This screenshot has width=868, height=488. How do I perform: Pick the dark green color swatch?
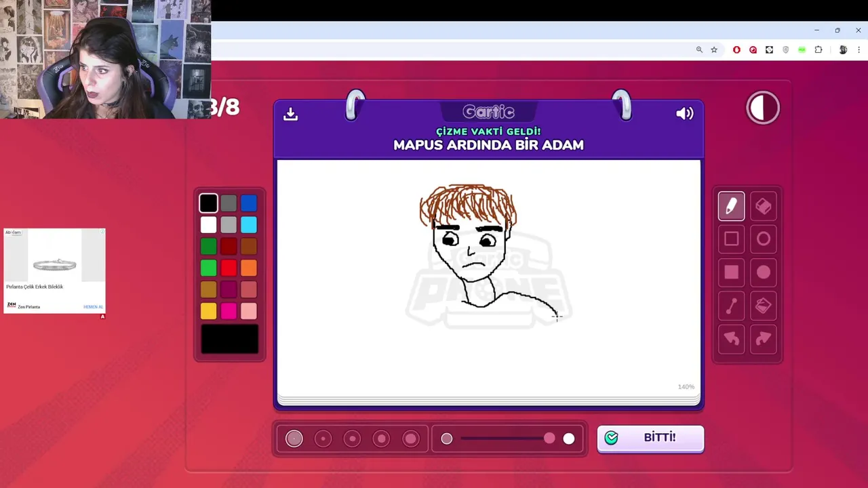point(208,246)
